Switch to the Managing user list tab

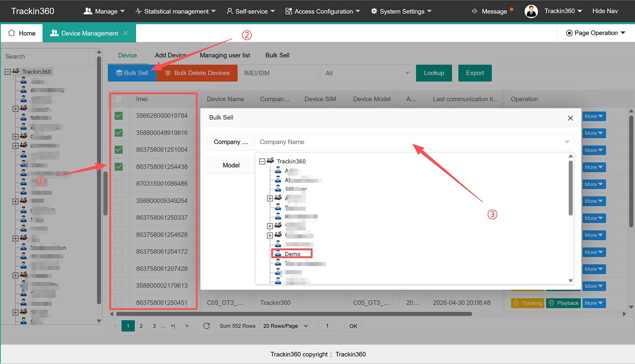click(225, 55)
